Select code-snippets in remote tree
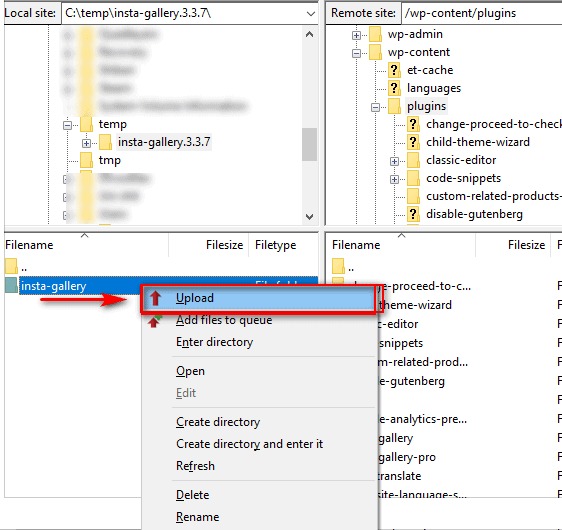This screenshot has height=530, width=562. (x=463, y=178)
